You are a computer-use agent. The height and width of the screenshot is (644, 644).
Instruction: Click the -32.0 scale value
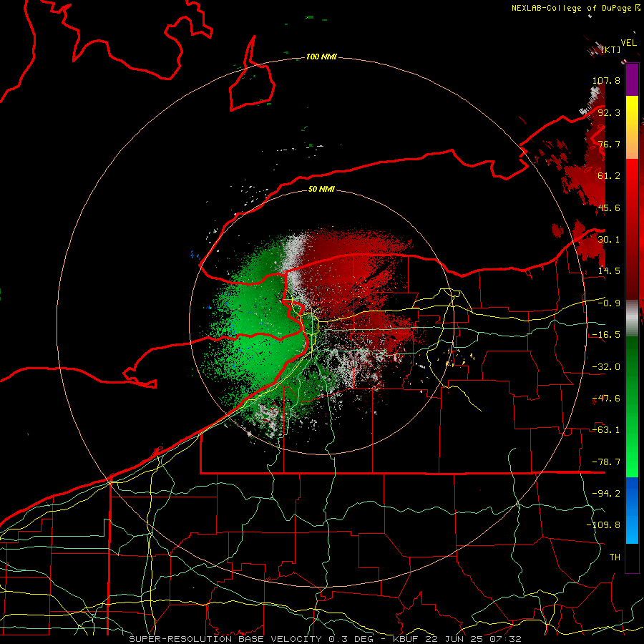pyautogui.click(x=606, y=367)
